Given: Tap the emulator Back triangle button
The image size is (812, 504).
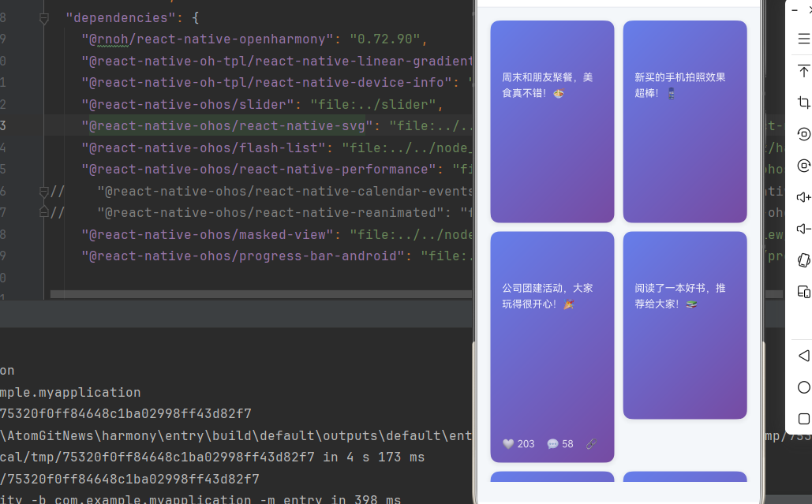Looking at the screenshot, I should coord(803,356).
